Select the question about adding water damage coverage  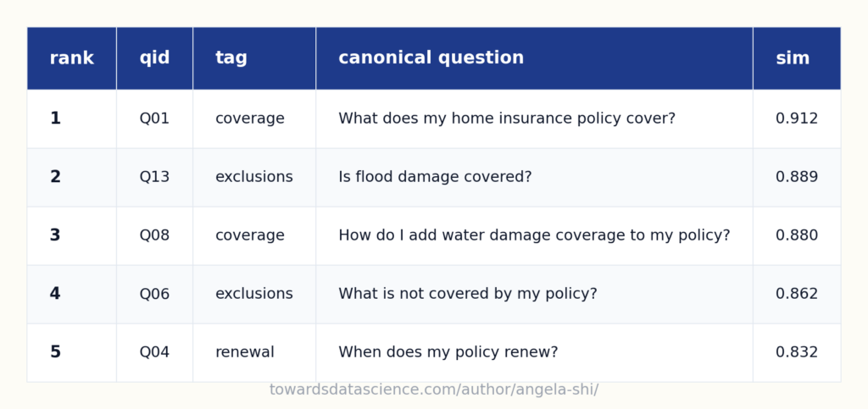[x=534, y=236]
